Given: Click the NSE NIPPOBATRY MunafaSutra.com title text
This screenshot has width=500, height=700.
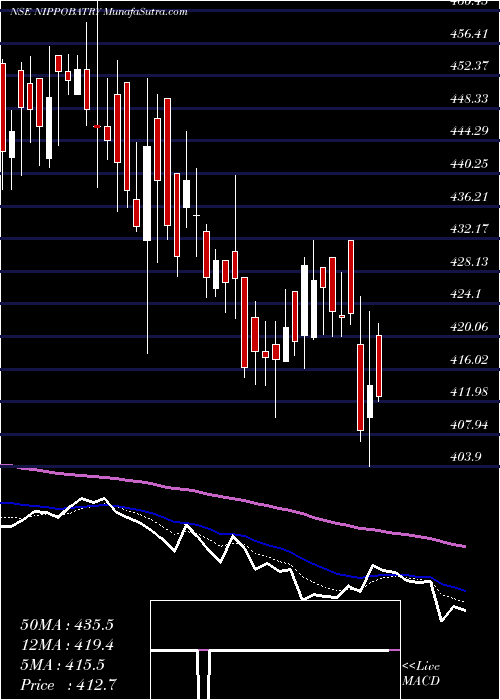Looking at the screenshot, I should pyautogui.click(x=98, y=12).
